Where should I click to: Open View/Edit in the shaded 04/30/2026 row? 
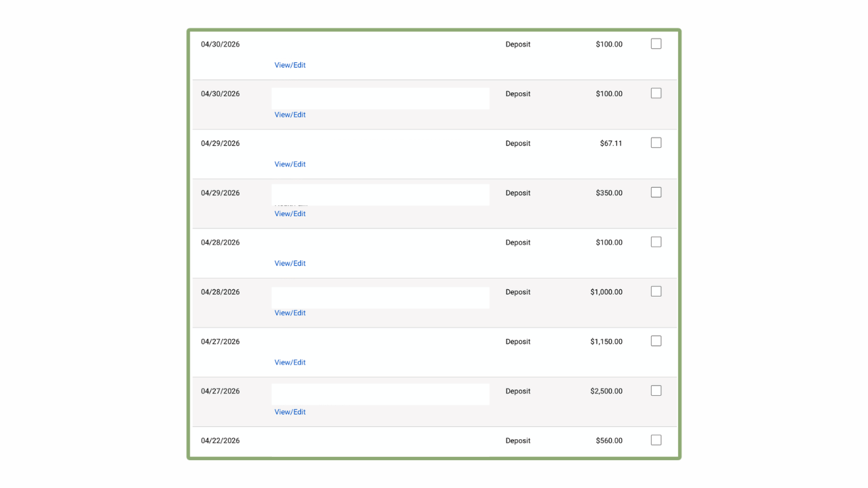point(290,115)
